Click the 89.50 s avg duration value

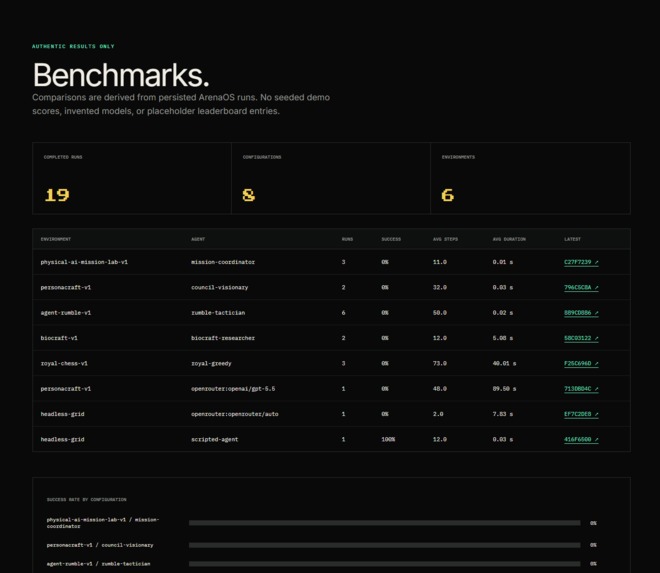pyautogui.click(x=504, y=388)
